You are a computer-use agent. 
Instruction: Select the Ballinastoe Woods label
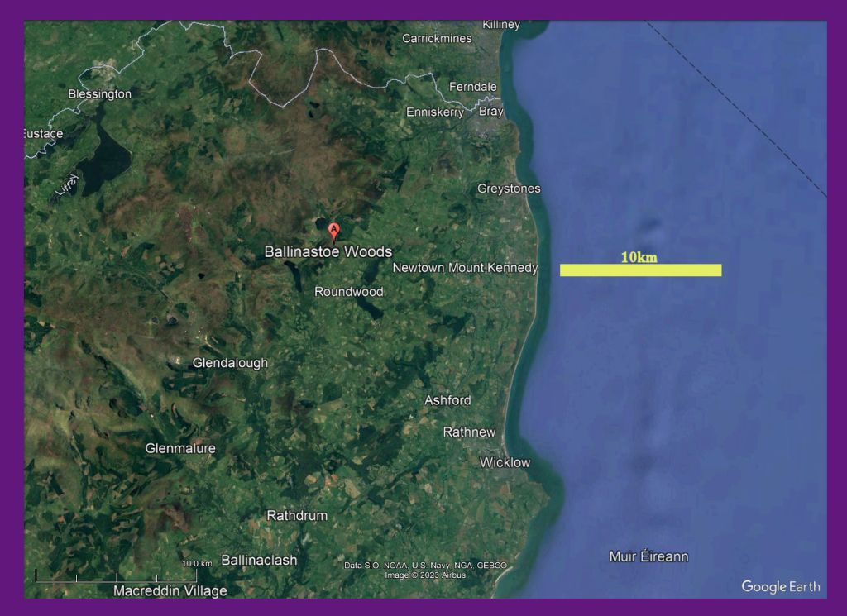[x=328, y=251]
